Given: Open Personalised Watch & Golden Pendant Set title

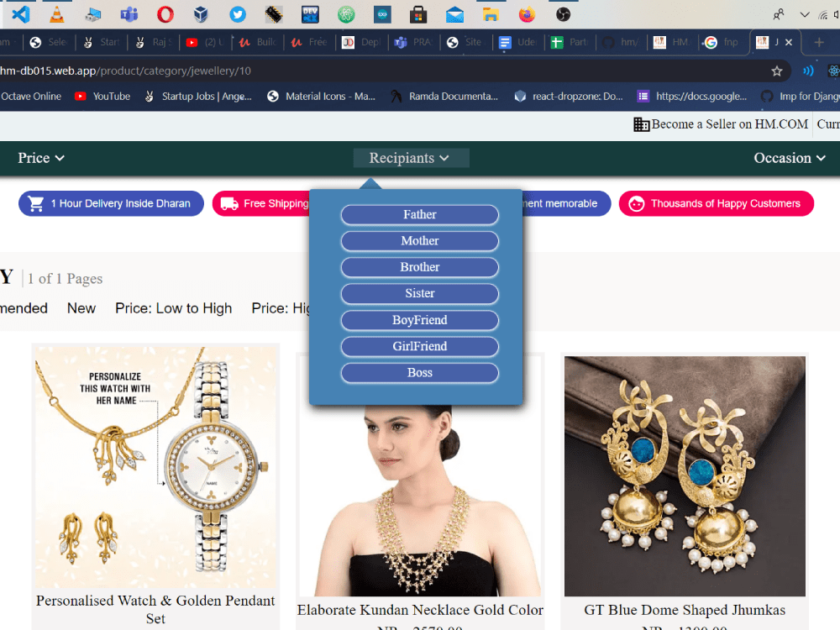Looking at the screenshot, I should pyautogui.click(x=155, y=610).
